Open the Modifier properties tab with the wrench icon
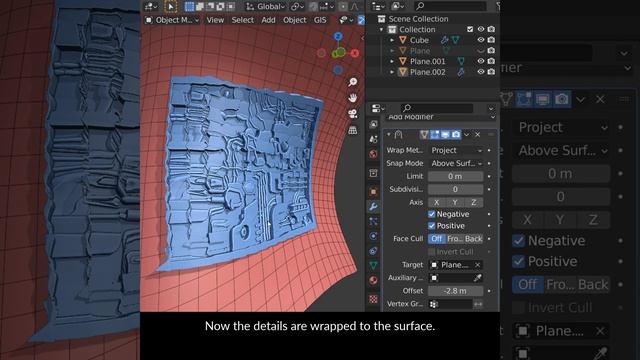Image resolution: width=640 pixels, height=360 pixels. 373,207
